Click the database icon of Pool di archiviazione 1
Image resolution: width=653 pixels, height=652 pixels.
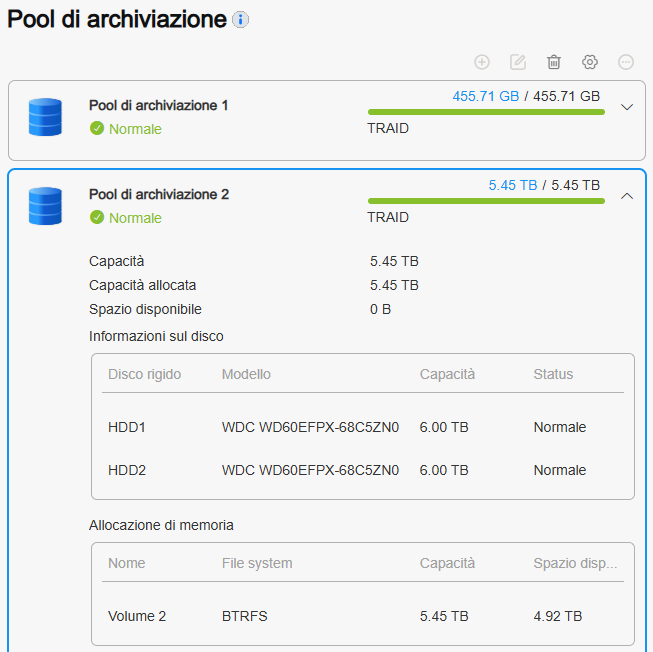[x=45, y=117]
